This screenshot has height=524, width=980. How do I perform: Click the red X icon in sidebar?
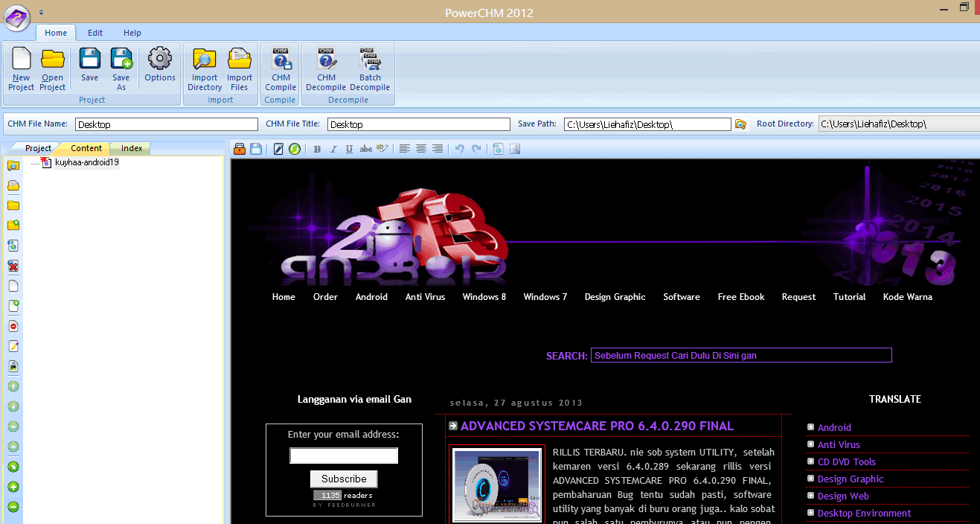(x=13, y=266)
